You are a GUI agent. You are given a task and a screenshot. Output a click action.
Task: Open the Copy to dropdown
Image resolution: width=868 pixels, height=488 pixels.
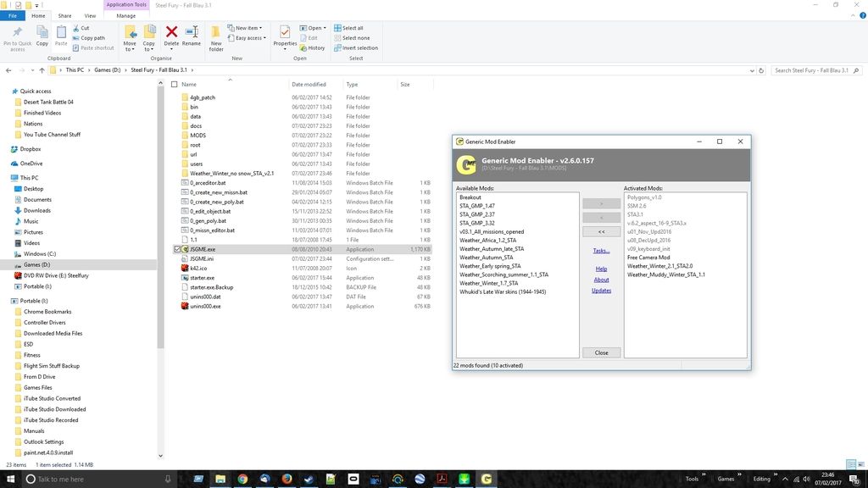click(149, 39)
